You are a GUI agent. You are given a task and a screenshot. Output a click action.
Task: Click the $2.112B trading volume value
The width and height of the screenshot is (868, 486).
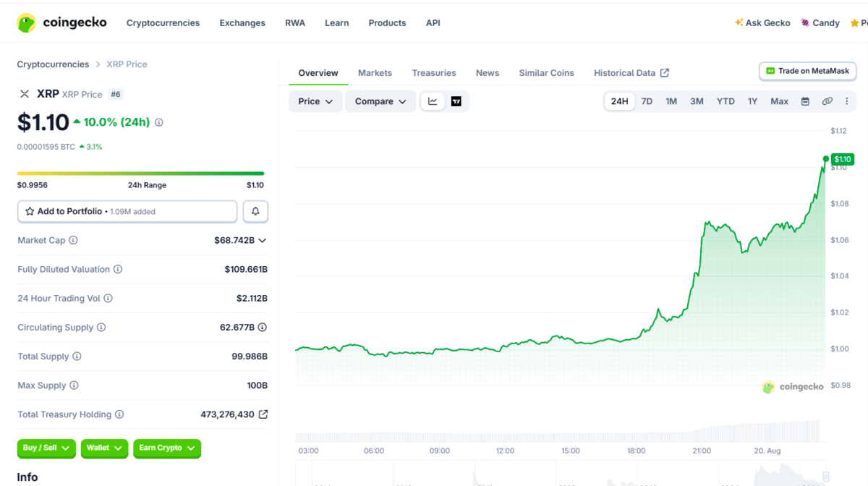(x=252, y=298)
